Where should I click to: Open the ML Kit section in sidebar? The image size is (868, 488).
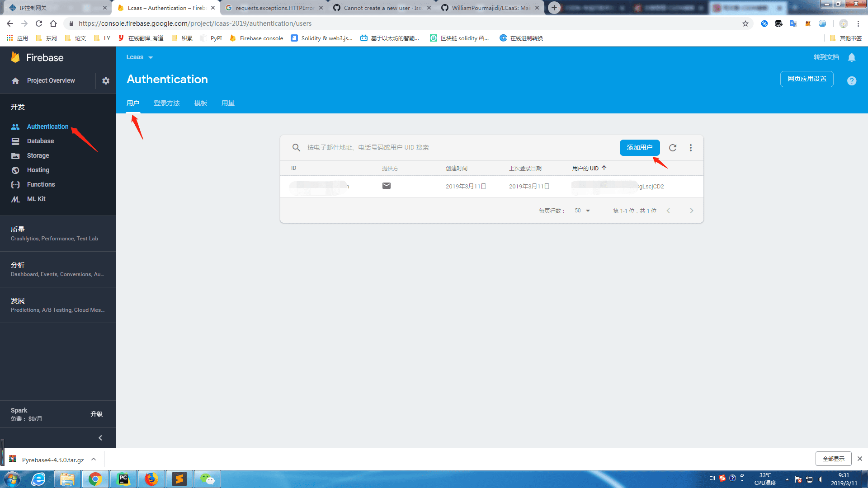pyautogui.click(x=36, y=199)
